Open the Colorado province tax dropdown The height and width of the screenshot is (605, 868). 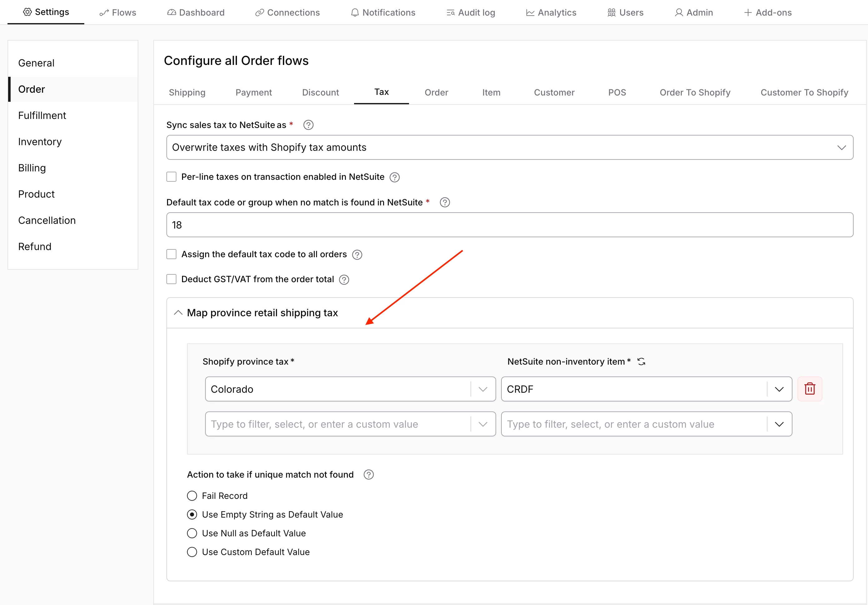point(482,389)
